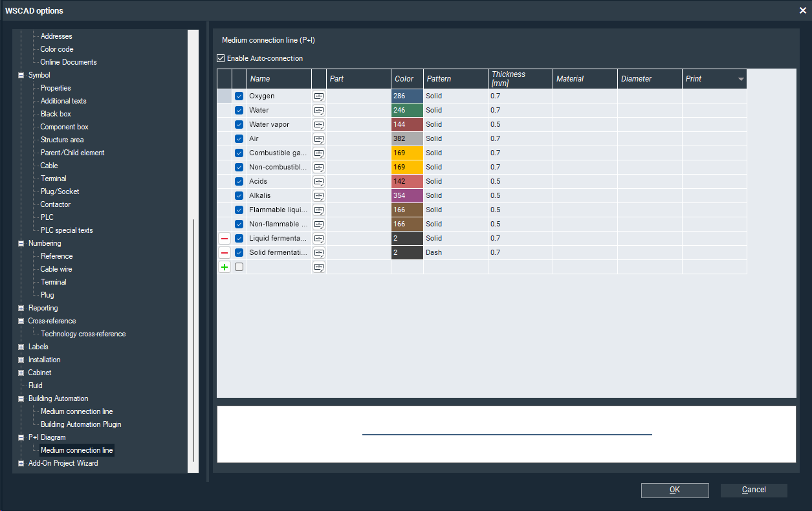The width and height of the screenshot is (812, 511).
Task: Confirm with the OK button
Action: tap(675, 490)
